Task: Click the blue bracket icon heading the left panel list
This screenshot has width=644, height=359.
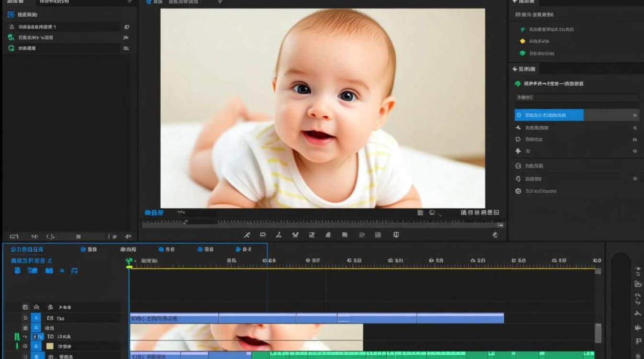Action: 11,15
